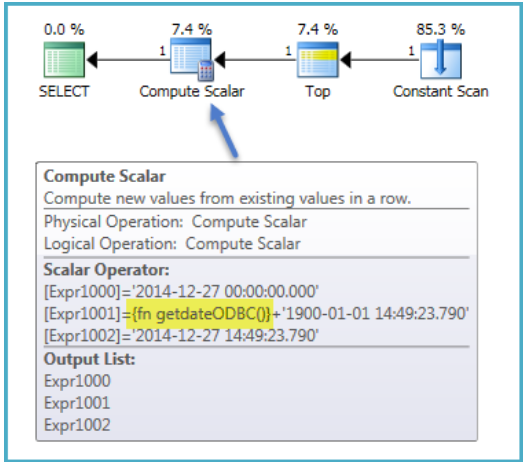
Task: Click the highlighted getdateODBC() expression
Action: (199, 314)
